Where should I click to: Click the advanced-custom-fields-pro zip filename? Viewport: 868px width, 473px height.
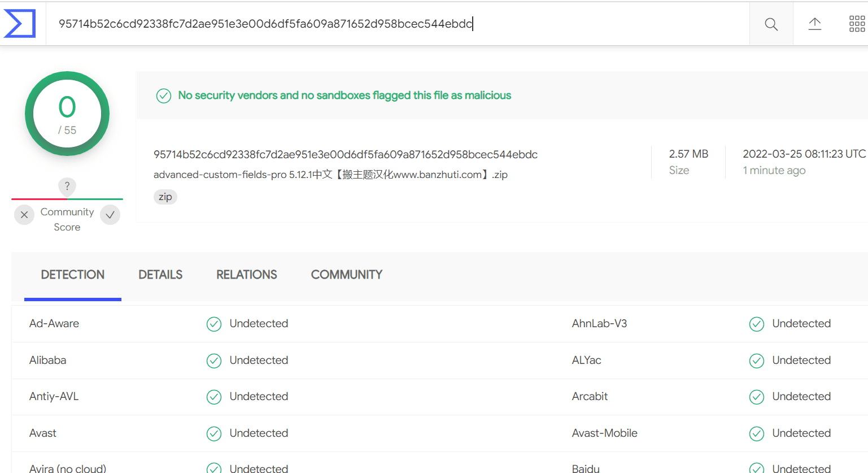(330, 175)
